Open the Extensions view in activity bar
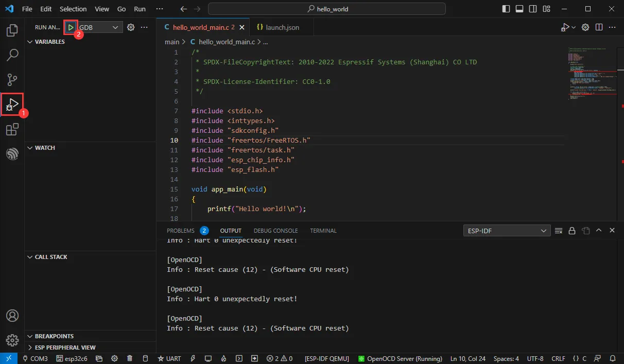 (12, 129)
